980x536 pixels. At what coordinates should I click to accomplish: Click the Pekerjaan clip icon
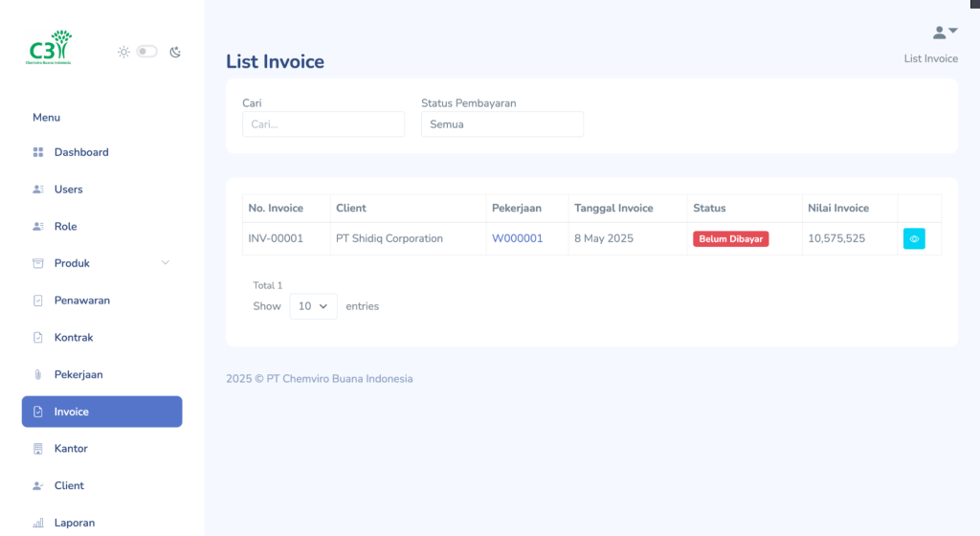point(38,375)
